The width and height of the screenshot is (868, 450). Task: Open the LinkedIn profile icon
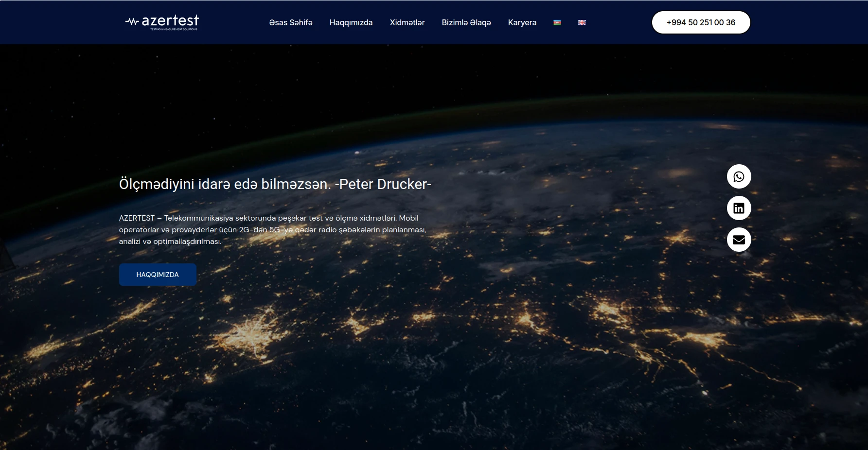pyautogui.click(x=739, y=208)
